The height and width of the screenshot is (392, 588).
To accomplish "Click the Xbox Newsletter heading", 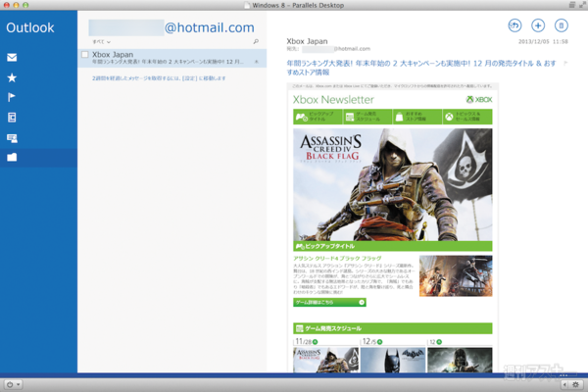I will (333, 99).
